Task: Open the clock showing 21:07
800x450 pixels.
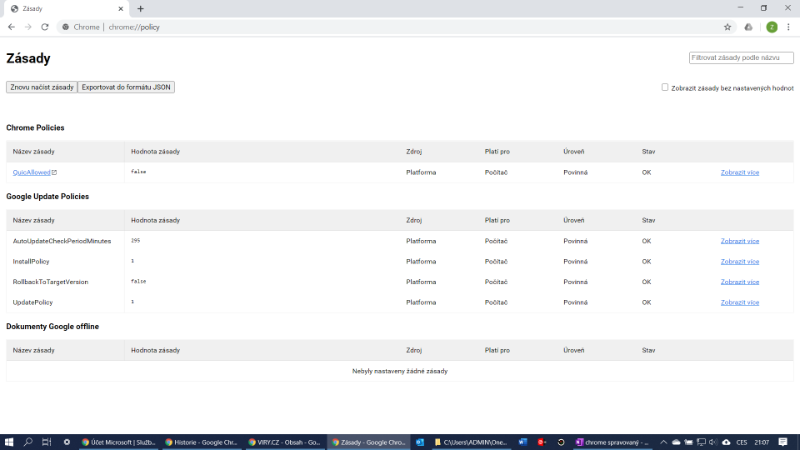Action: (x=762, y=442)
